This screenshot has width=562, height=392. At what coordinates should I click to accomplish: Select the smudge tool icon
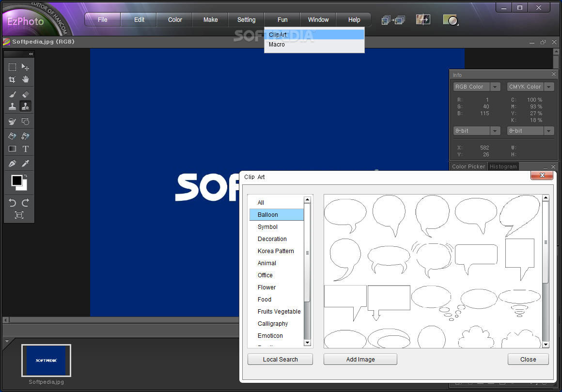click(12, 121)
